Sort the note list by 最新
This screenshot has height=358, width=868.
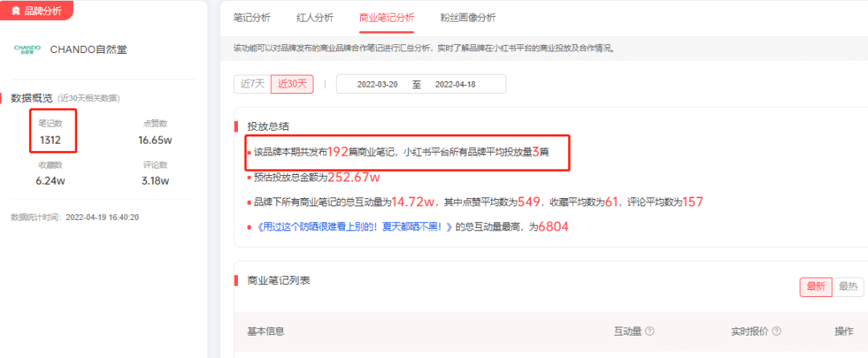coord(815,287)
